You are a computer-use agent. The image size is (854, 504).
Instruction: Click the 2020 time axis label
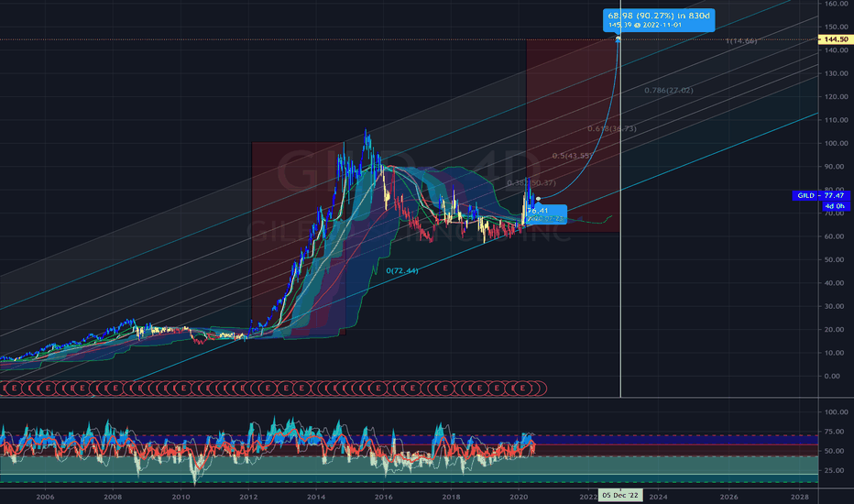(519, 497)
